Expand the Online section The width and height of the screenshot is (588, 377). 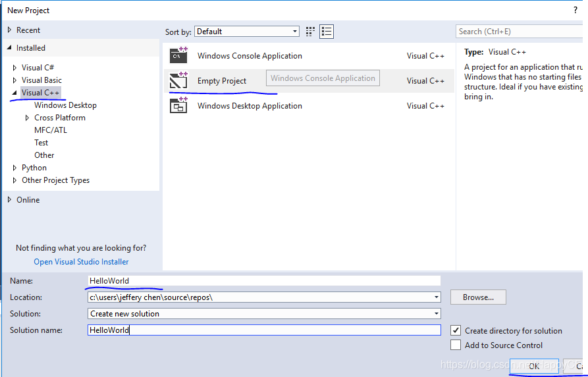click(x=10, y=200)
